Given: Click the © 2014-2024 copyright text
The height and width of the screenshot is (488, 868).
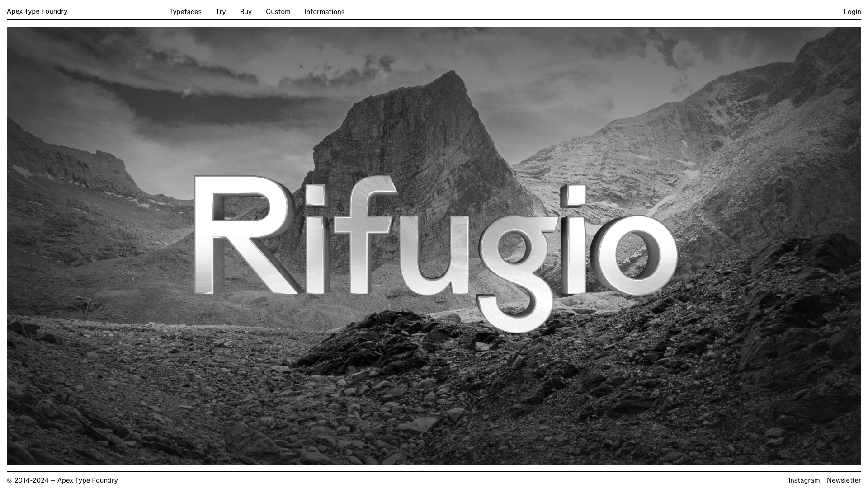Looking at the screenshot, I should (x=62, y=480).
